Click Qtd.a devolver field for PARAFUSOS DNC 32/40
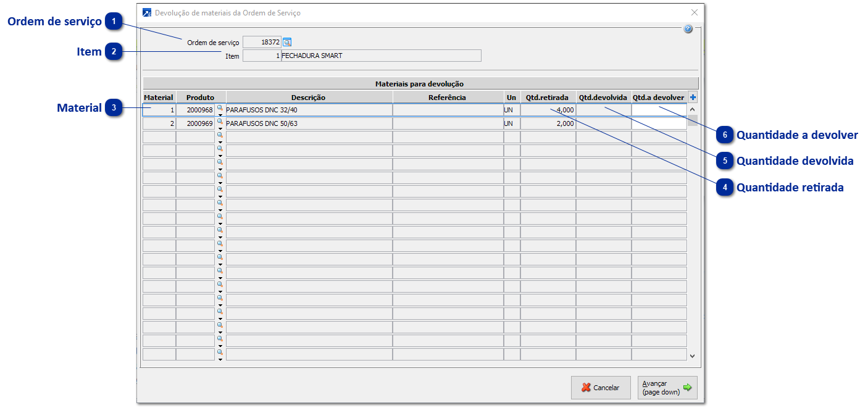The image size is (868, 413). pyautogui.click(x=659, y=110)
